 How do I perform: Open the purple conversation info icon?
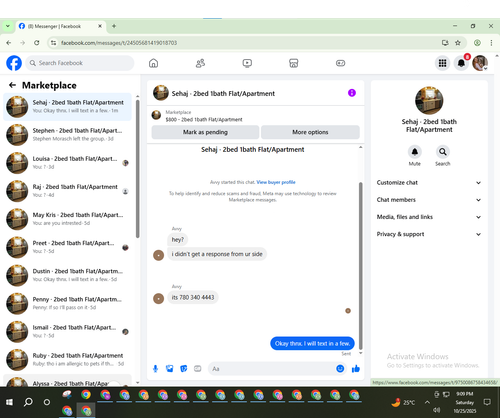352,93
